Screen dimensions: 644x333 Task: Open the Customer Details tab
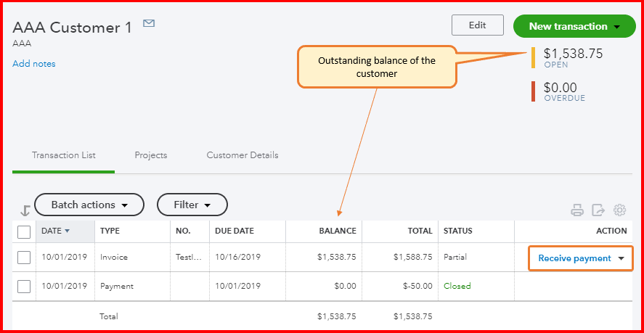[x=242, y=155]
